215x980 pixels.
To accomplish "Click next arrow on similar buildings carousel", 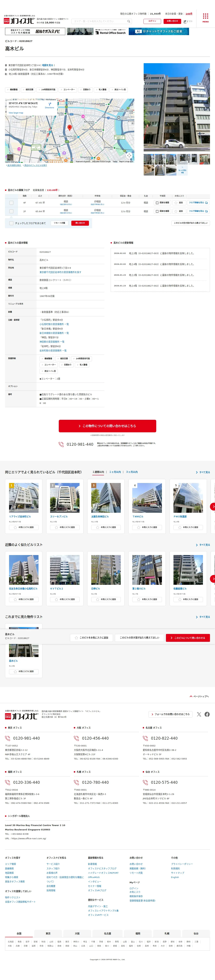I will tap(213, 578).
